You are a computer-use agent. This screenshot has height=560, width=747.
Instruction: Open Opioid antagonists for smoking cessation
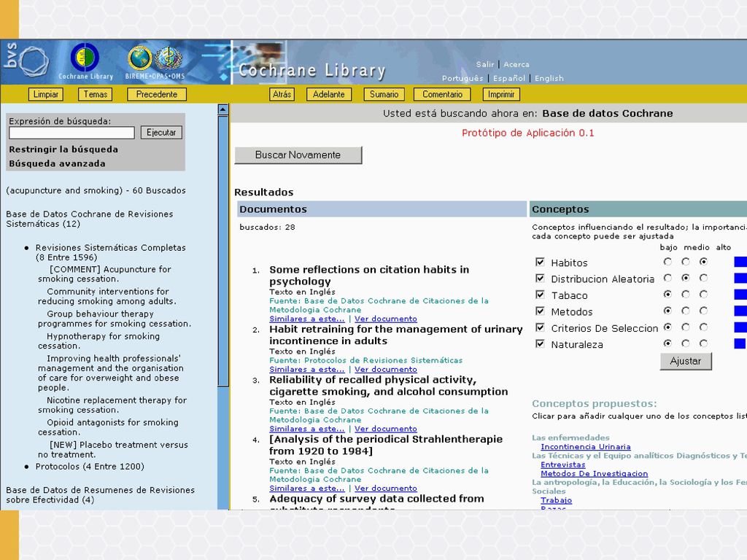pos(109,427)
